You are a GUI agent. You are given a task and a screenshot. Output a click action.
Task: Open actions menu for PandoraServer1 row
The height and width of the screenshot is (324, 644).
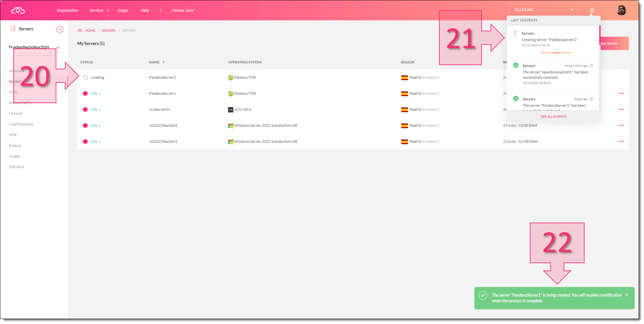tap(621, 93)
